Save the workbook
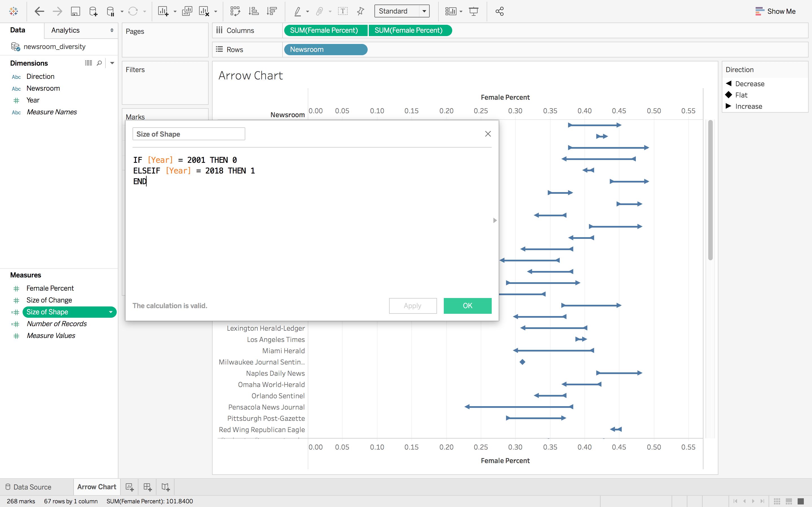This screenshot has width=812, height=507. [x=75, y=11]
